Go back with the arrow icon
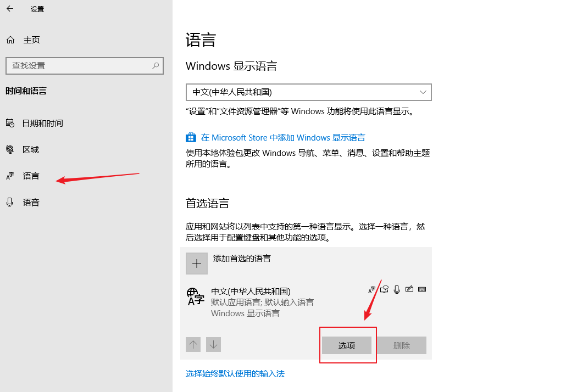Viewport: 566px width, 392px height. click(x=10, y=9)
